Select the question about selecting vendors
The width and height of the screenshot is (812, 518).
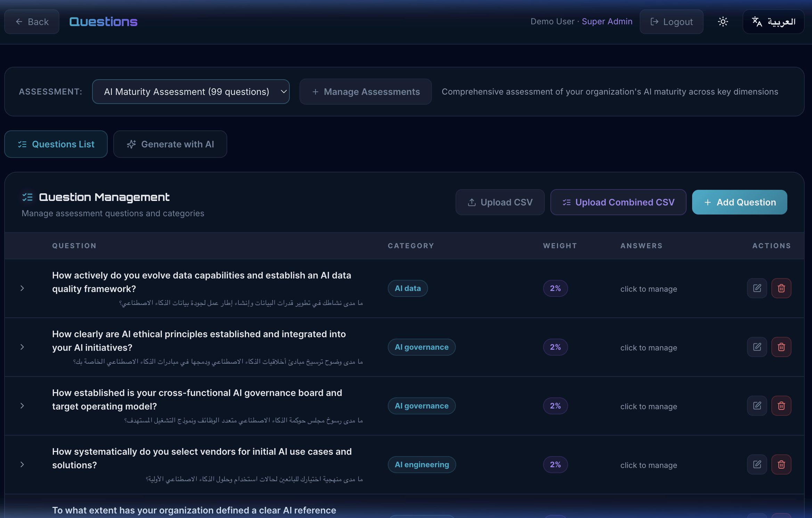point(202,458)
